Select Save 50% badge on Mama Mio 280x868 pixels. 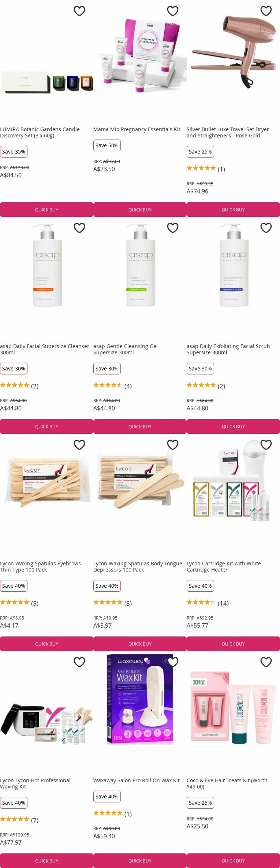[x=107, y=146]
